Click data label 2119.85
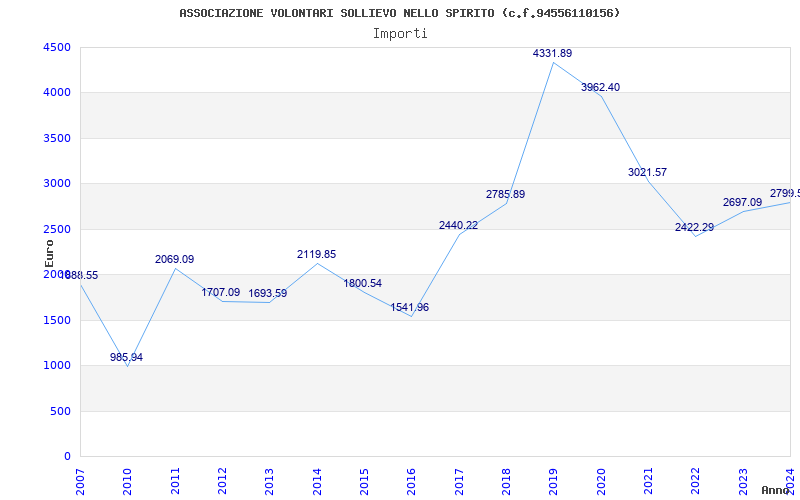Screen dimensions: 800x500 tap(316, 254)
